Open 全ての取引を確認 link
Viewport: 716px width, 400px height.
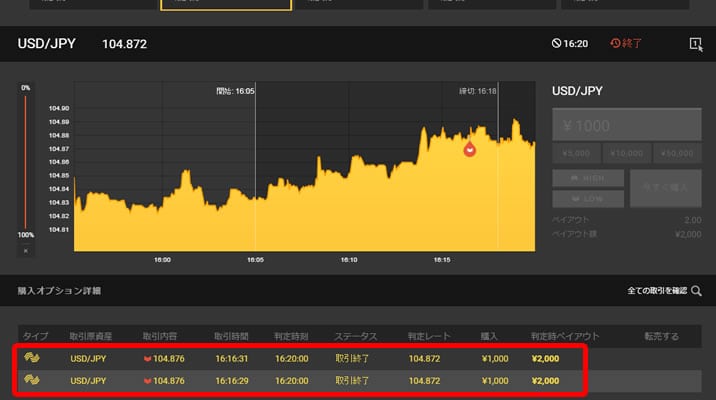[x=657, y=291]
